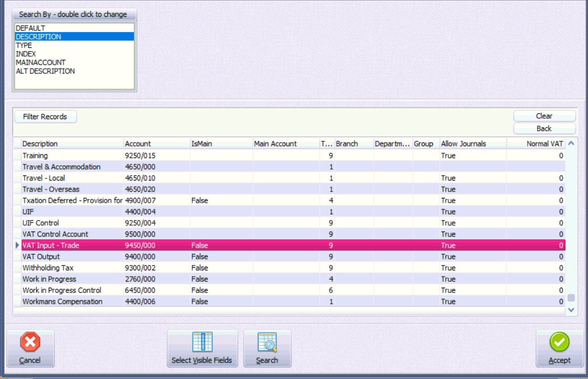Select the VAT Output row
The height and width of the screenshot is (379, 588).
pos(41,257)
